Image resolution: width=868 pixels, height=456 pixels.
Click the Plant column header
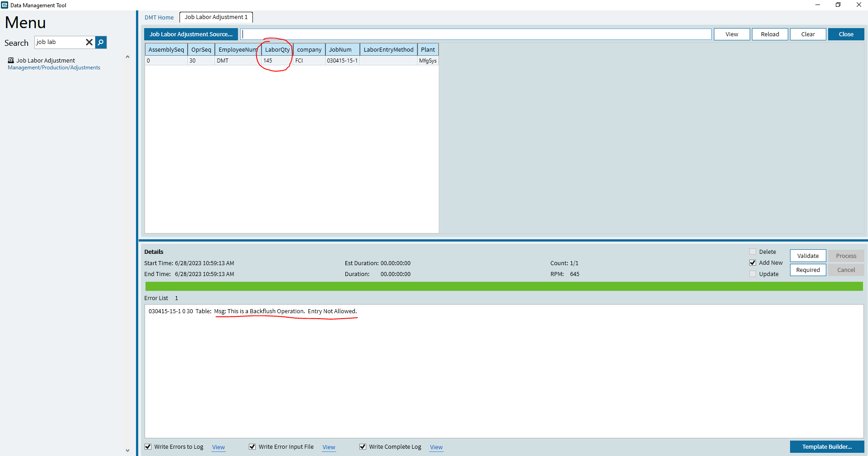coord(428,49)
